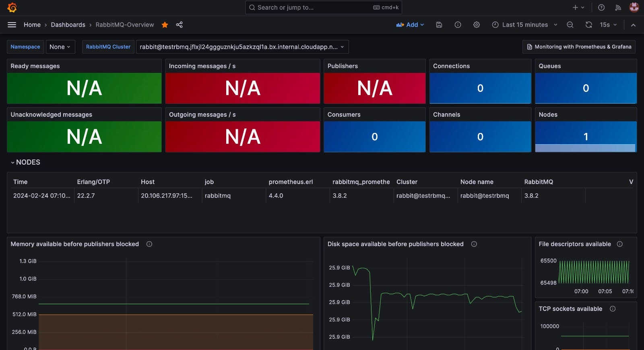Click the Search or jump to field
This screenshot has height=350, width=644.
(x=323, y=7)
